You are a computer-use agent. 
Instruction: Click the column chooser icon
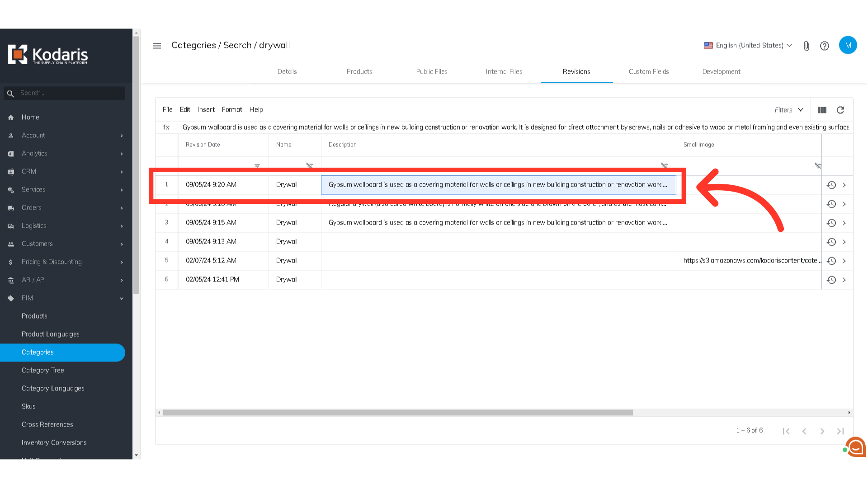pos(822,110)
